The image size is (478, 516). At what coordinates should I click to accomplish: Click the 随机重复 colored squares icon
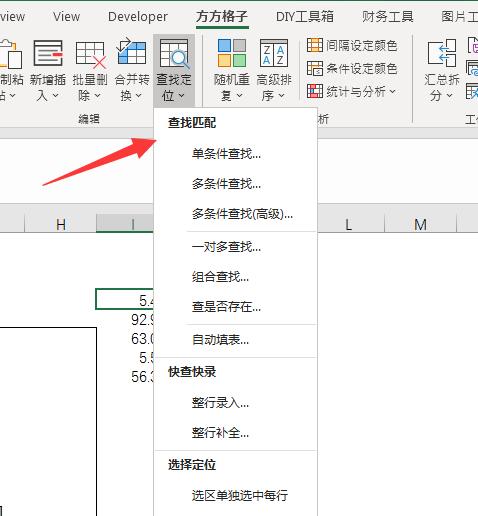pyautogui.click(x=232, y=53)
